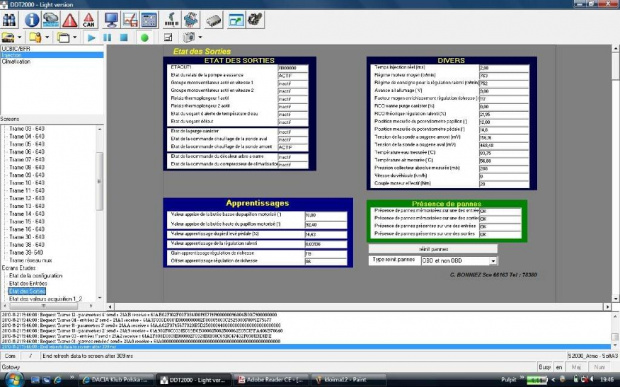620x387 pixels.
Task: Select 'Trame réseau mux' tree item
Action: pyautogui.click(x=30, y=261)
